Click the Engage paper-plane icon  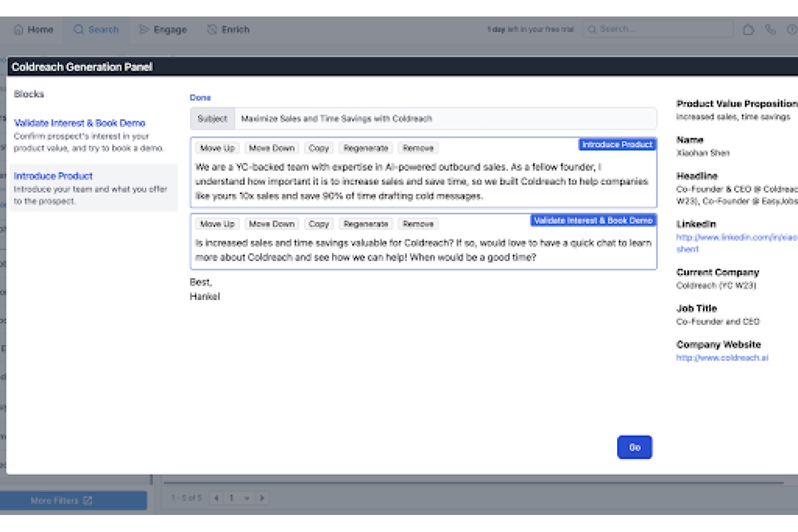click(144, 30)
